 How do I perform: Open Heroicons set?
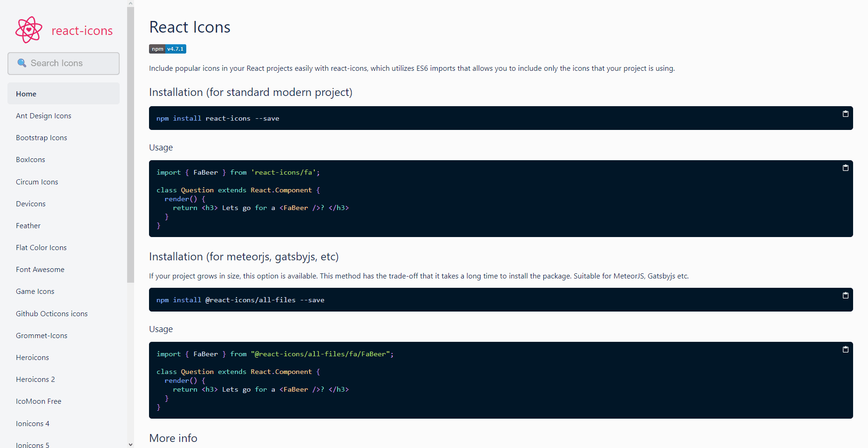(32, 358)
